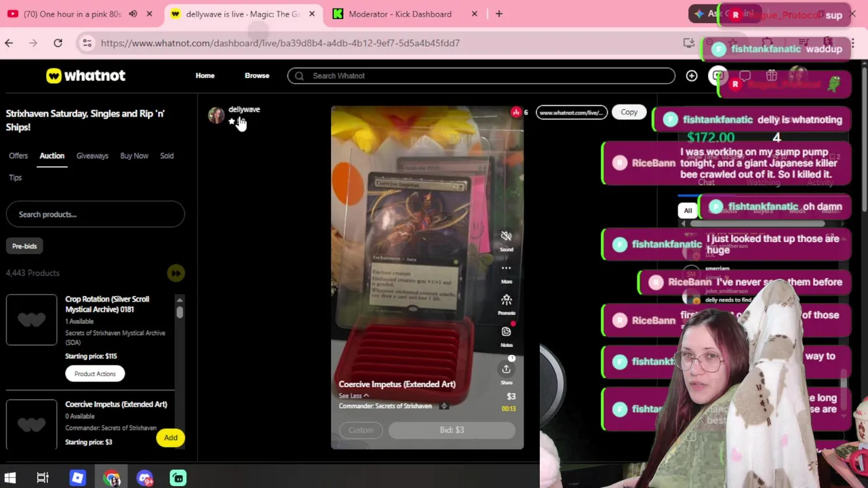The image size is (868, 488).
Task: Click the info icon beside Strixhaven category
Action: [x=444, y=406]
